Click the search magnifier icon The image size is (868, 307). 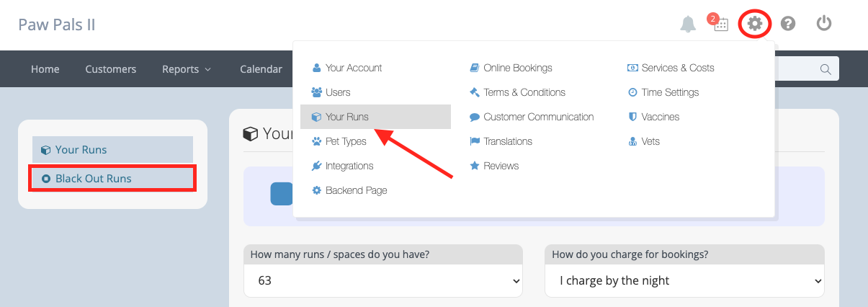[x=826, y=69]
